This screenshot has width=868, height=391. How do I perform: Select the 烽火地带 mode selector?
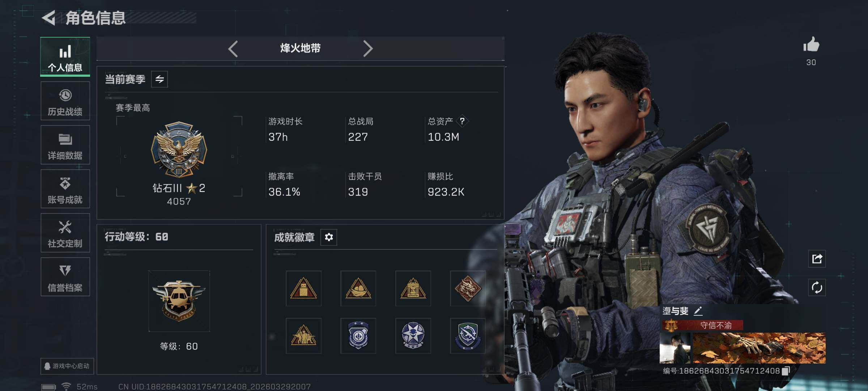point(301,48)
